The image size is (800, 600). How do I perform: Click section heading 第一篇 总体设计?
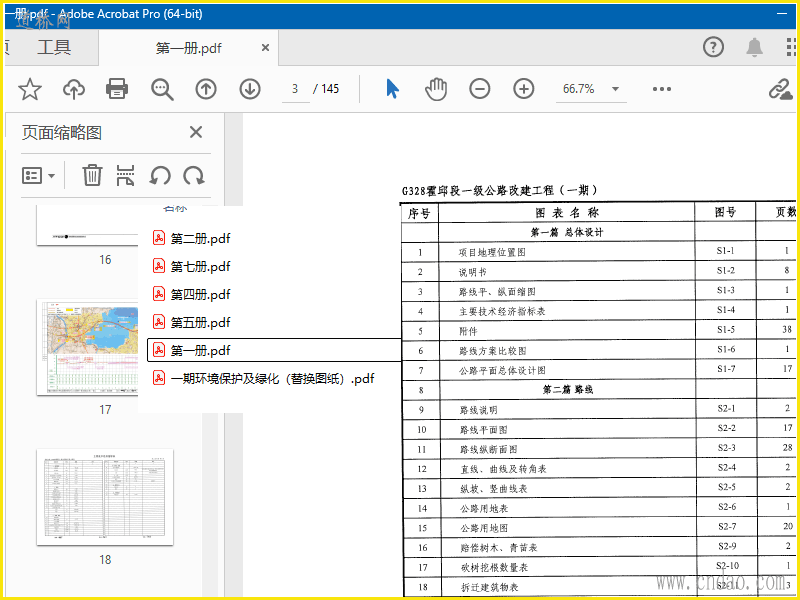[x=567, y=232]
